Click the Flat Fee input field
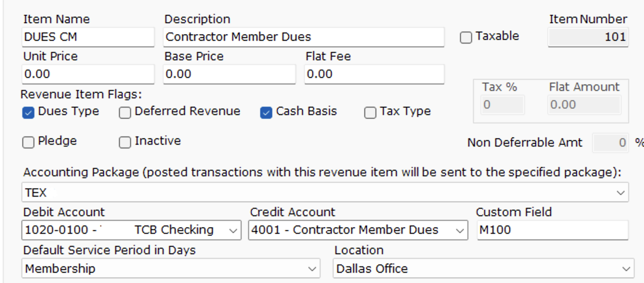Image resolution: width=644 pixels, height=283 pixels. coord(375,74)
